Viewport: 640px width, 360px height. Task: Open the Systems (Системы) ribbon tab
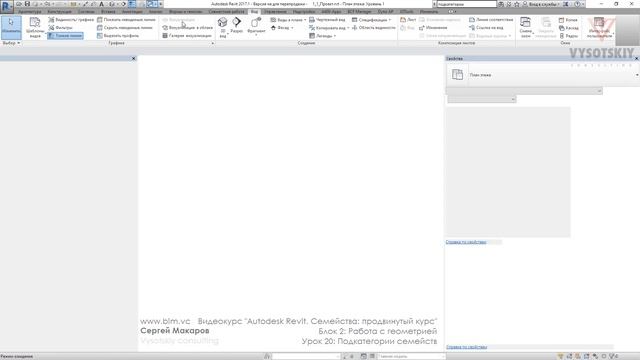tap(86, 11)
